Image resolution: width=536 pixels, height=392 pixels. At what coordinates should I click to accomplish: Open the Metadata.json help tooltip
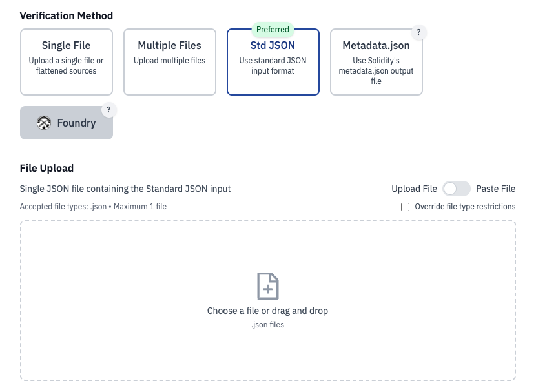419,32
